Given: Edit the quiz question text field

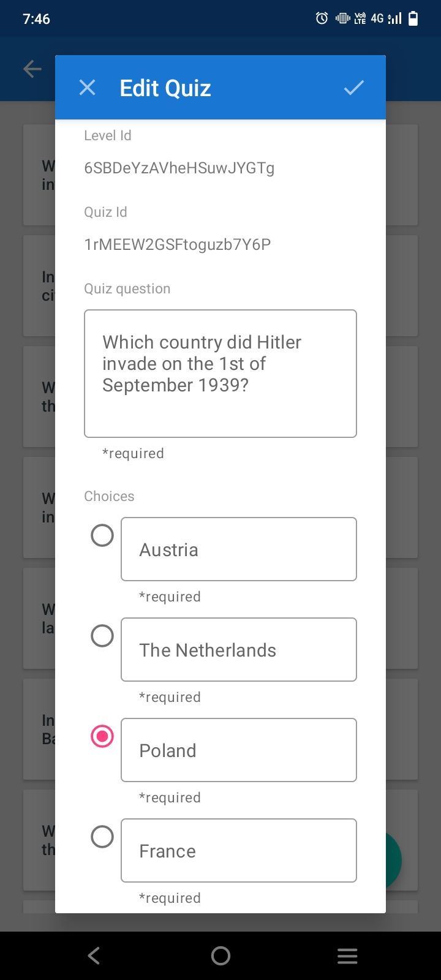Looking at the screenshot, I should (x=221, y=374).
